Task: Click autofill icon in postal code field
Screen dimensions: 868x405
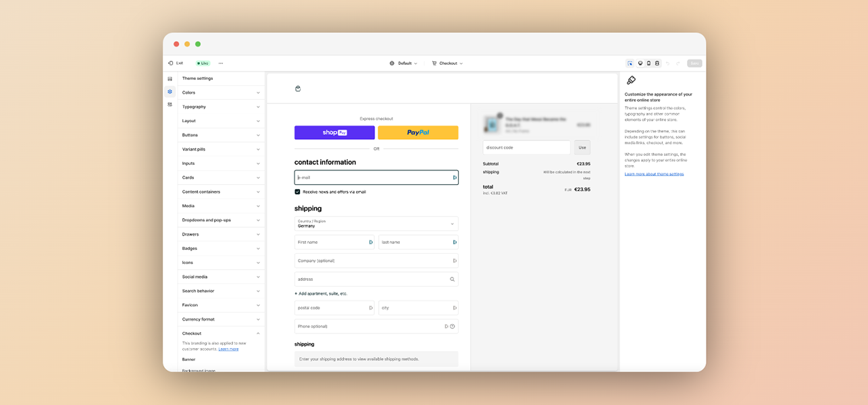Action: tap(371, 308)
